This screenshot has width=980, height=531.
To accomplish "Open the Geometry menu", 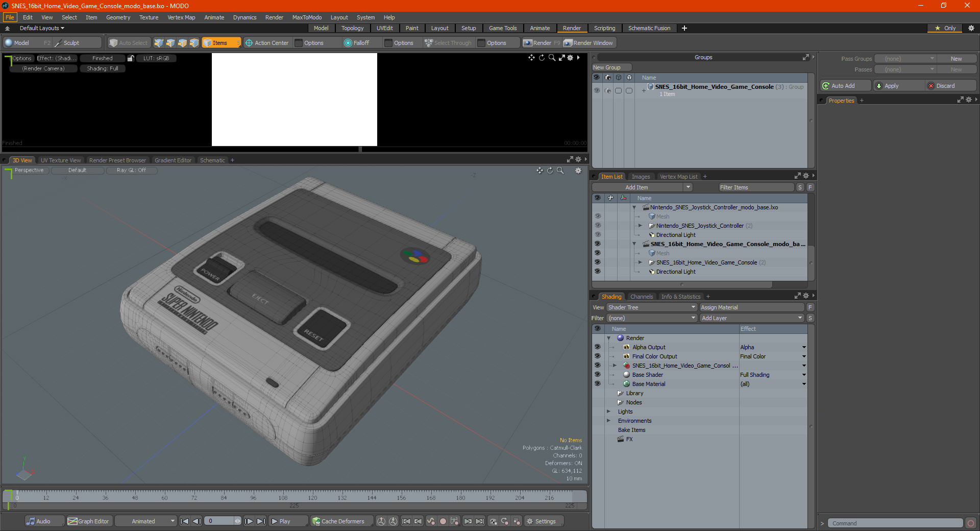I will pyautogui.click(x=118, y=17).
